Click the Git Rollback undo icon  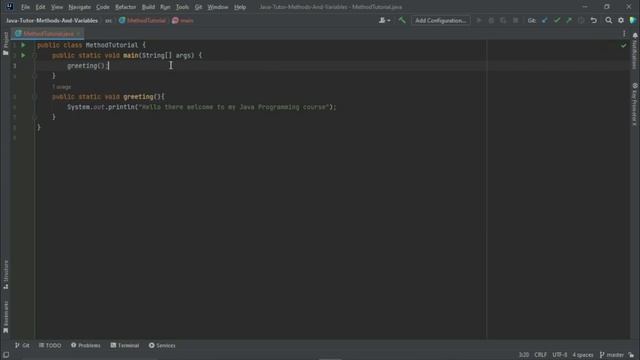593,20
